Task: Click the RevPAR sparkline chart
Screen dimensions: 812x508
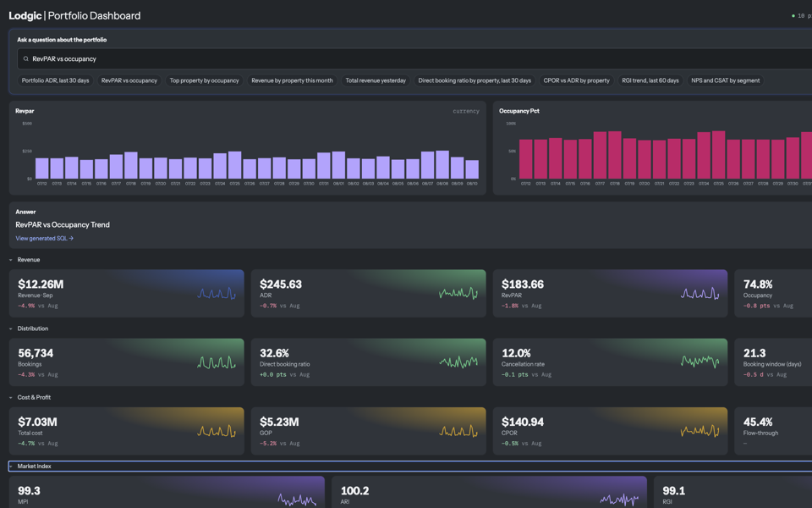Action: 700,294
